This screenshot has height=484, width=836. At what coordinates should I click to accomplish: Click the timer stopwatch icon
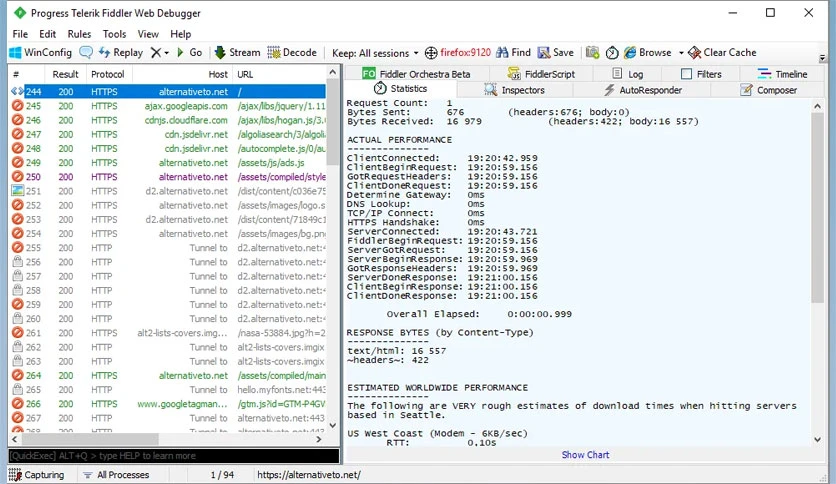click(612, 52)
